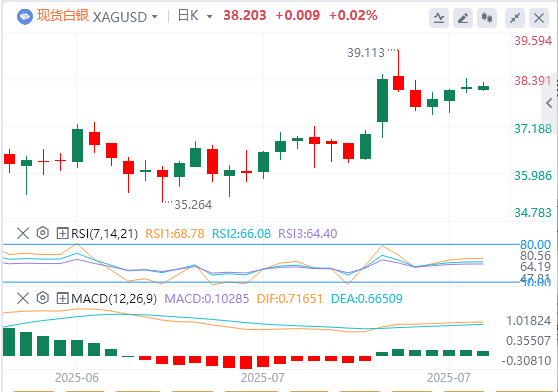Click the 35.264 low price label
Viewport: 558px width, 392px height.
193,205
